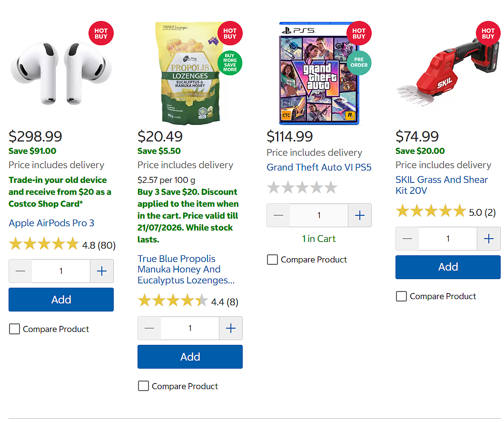Add True Blue Propolis Lozenges to cart
Screen dimensions: 504x422
click(x=190, y=357)
